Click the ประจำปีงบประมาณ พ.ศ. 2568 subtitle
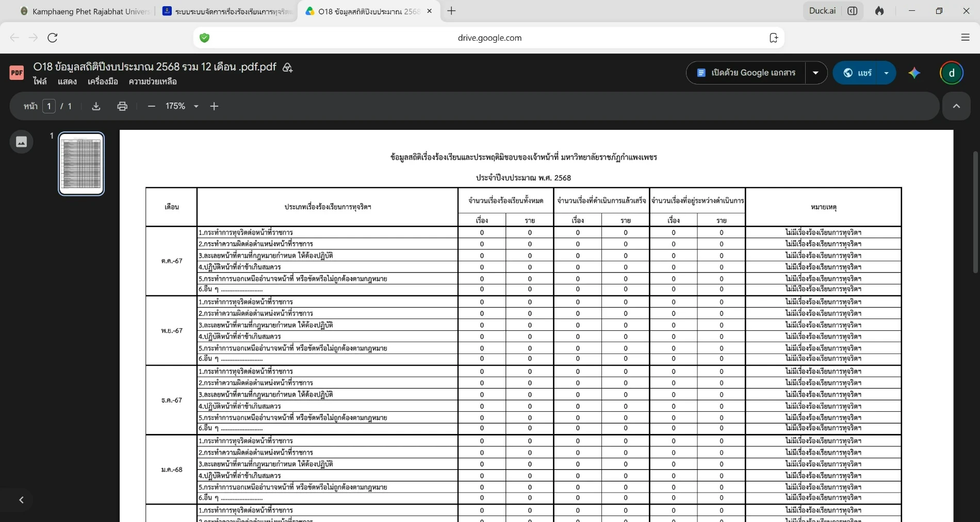The image size is (980, 522). tap(523, 178)
